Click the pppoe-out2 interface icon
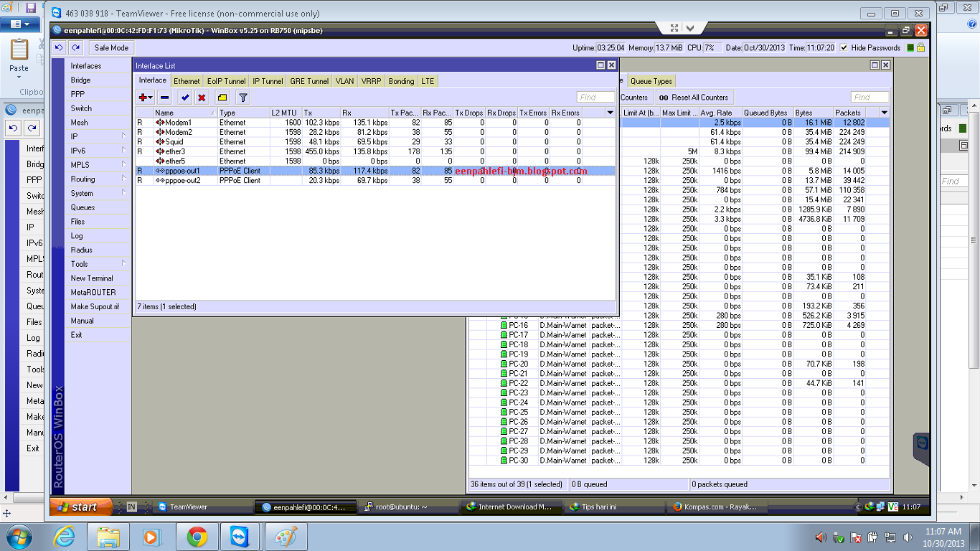The image size is (980, 551). point(160,181)
